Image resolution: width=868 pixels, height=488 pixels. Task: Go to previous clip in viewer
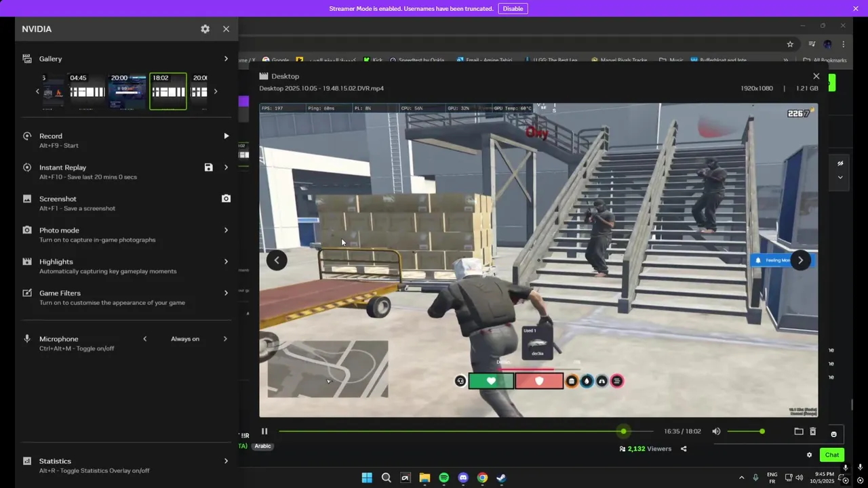click(x=277, y=260)
